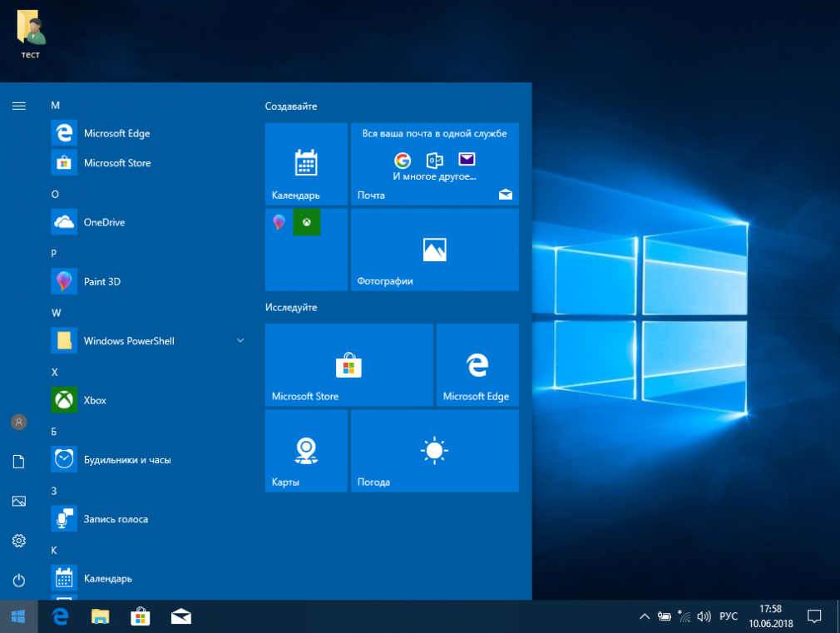Click the letter O group header
The height and width of the screenshot is (633, 840).
click(x=55, y=195)
